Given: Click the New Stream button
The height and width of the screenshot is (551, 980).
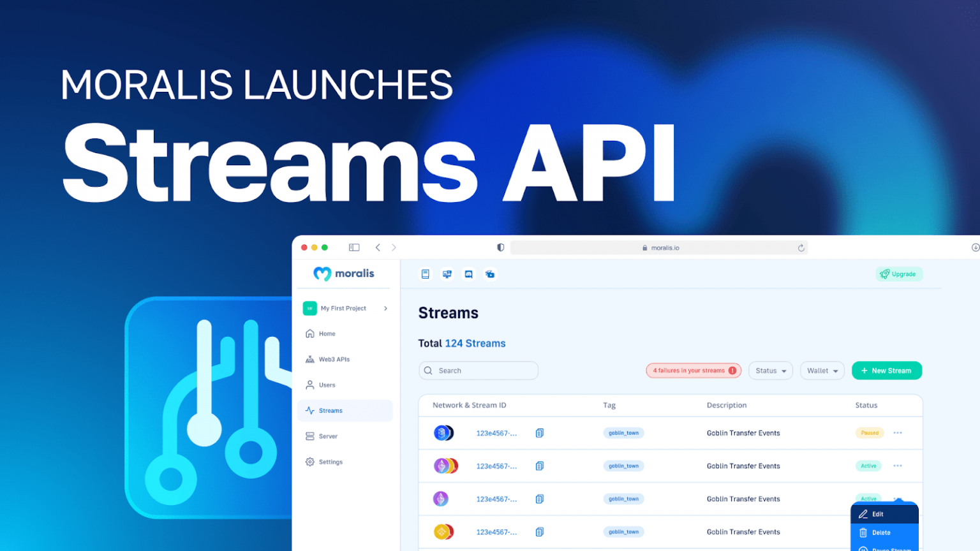Looking at the screenshot, I should pos(886,370).
